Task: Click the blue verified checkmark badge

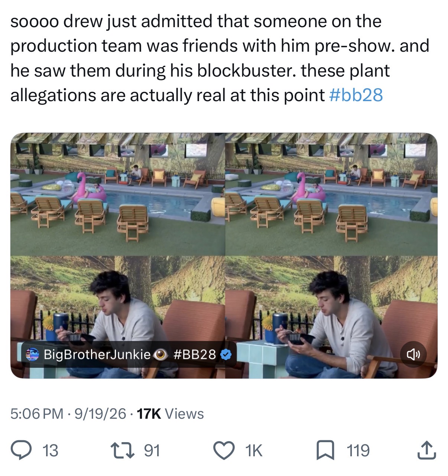Action: (x=226, y=354)
